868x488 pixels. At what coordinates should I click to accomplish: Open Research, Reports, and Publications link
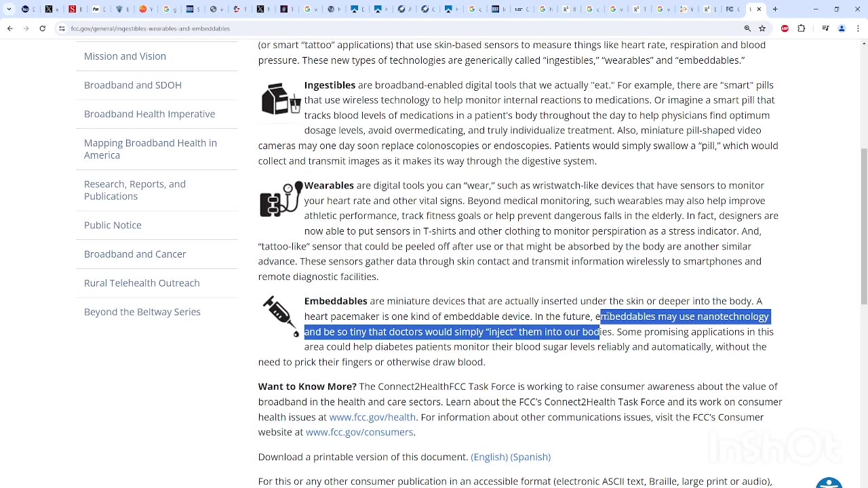[135, 190]
